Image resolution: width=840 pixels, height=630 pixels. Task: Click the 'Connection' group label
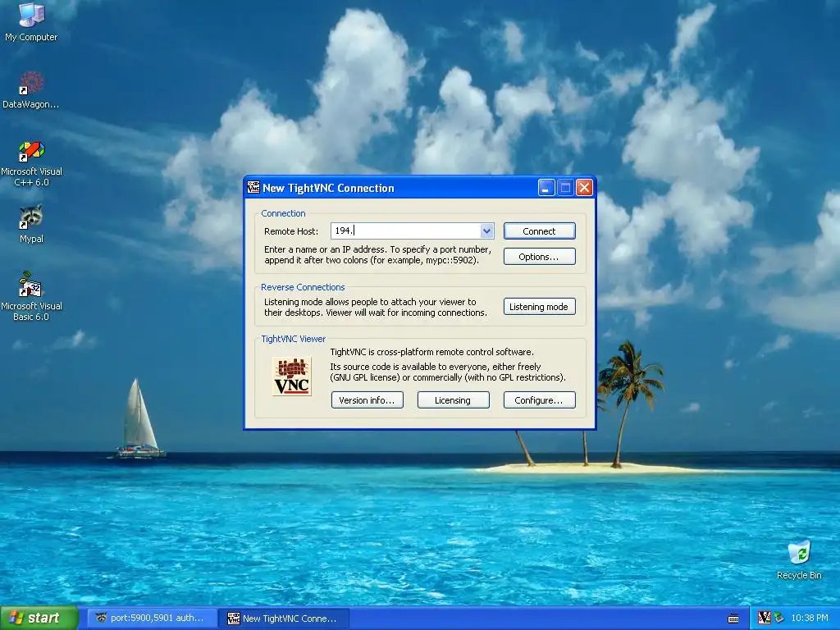[x=283, y=213]
